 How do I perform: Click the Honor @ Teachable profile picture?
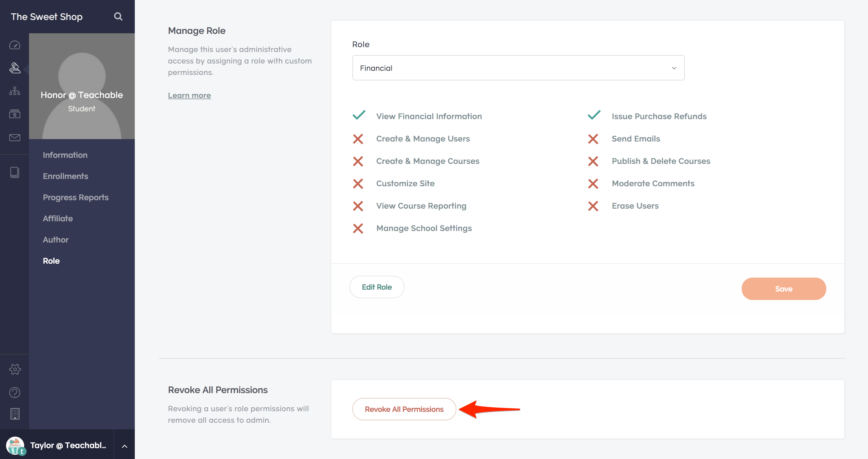coord(82,86)
